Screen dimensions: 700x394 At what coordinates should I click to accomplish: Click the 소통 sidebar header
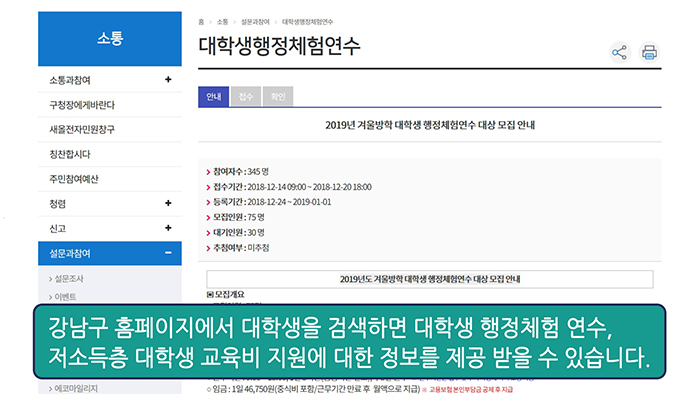(x=110, y=39)
